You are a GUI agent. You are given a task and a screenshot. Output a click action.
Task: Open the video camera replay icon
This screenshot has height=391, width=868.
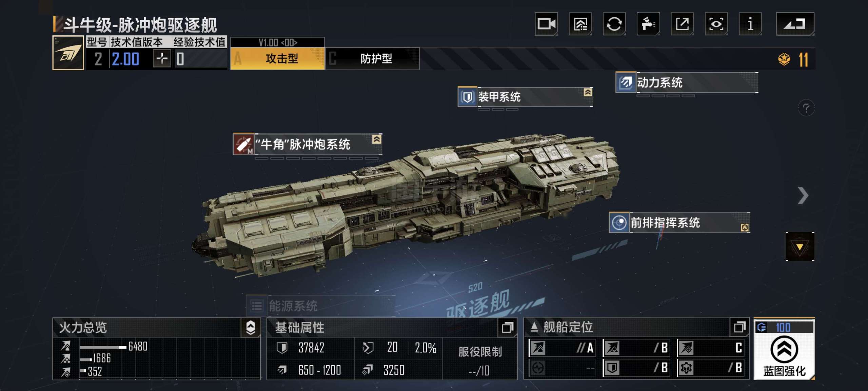tap(546, 24)
